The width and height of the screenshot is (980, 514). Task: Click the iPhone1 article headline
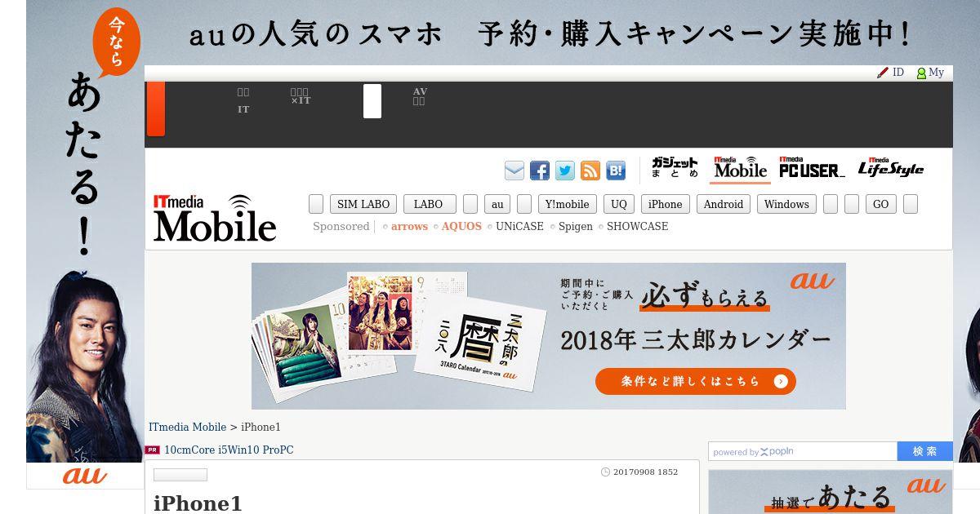[198, 503]
